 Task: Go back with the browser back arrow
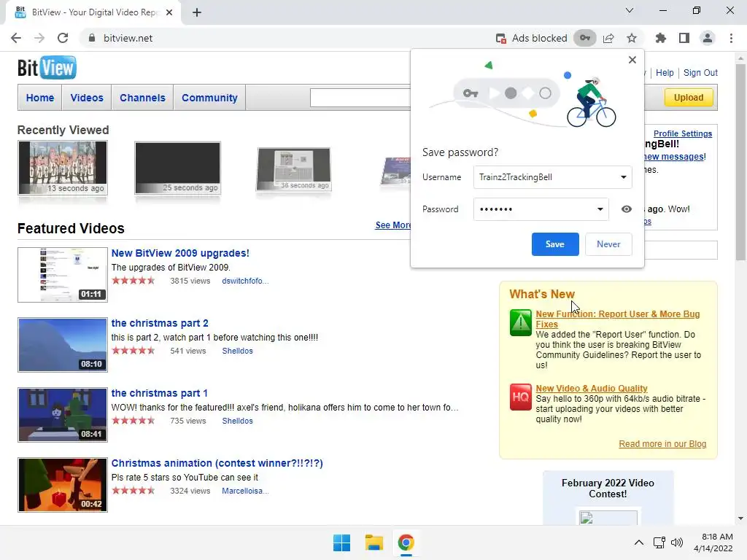point(16,38)
